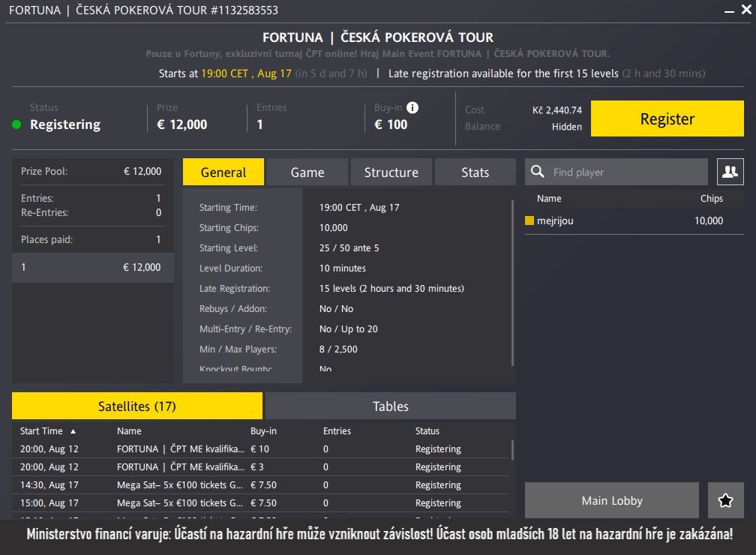Show the Stats tab
This screenshot has width=756, height=555.
point(475,172)
